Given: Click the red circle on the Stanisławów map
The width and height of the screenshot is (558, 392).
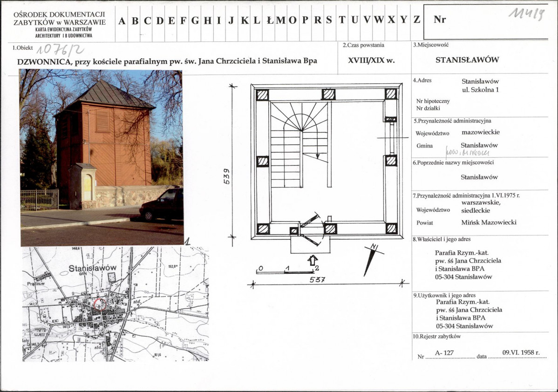Looking at the screenshot, I should click(x=100, y=304).
